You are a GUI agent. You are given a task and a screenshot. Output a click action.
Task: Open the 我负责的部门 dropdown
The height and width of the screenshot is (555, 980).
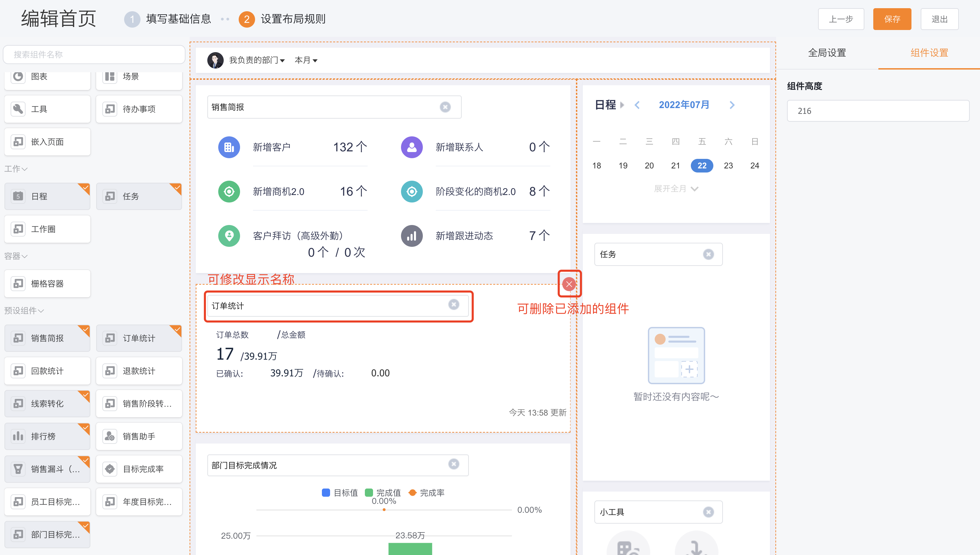pos(257,60)
